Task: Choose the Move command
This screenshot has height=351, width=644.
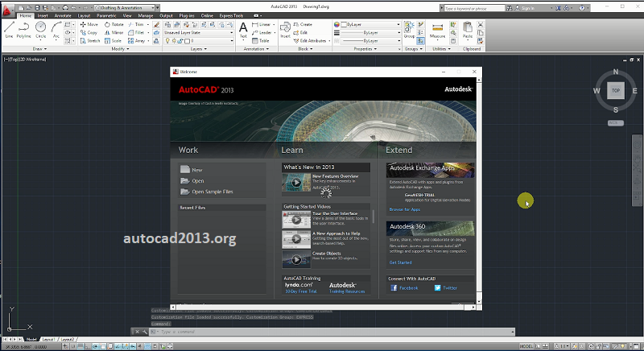Action: (89, 24)
